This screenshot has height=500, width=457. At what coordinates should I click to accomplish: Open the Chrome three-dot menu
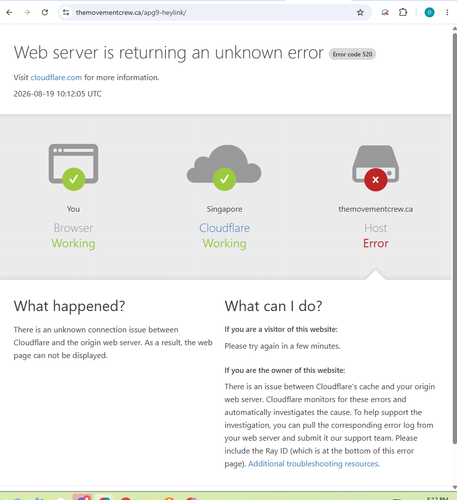tap(447, 13)
